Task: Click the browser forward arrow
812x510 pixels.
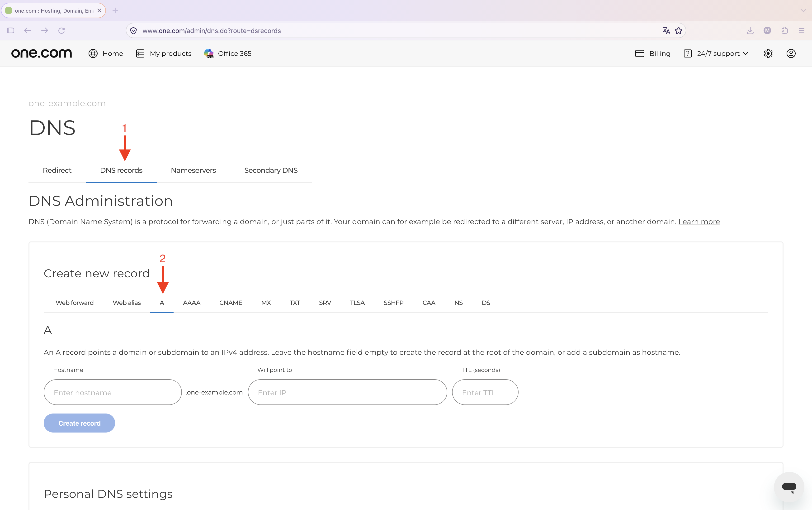Action: point(44,30)
